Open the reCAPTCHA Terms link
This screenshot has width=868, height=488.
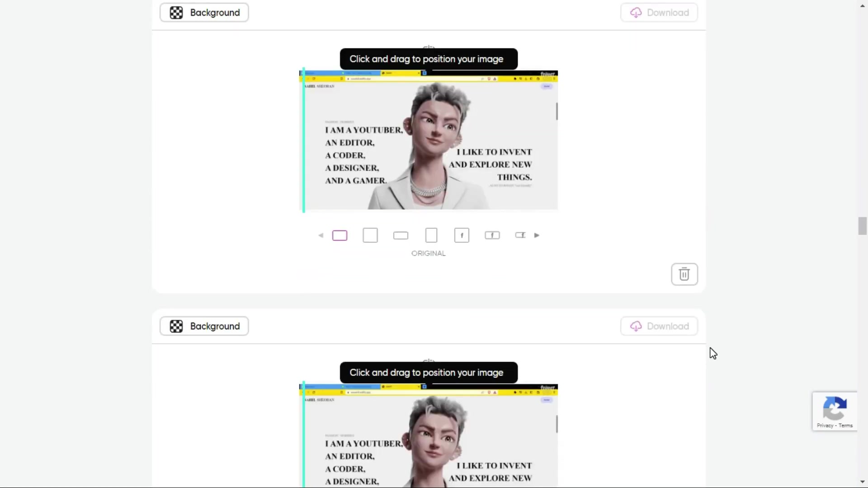coord(845,426)
